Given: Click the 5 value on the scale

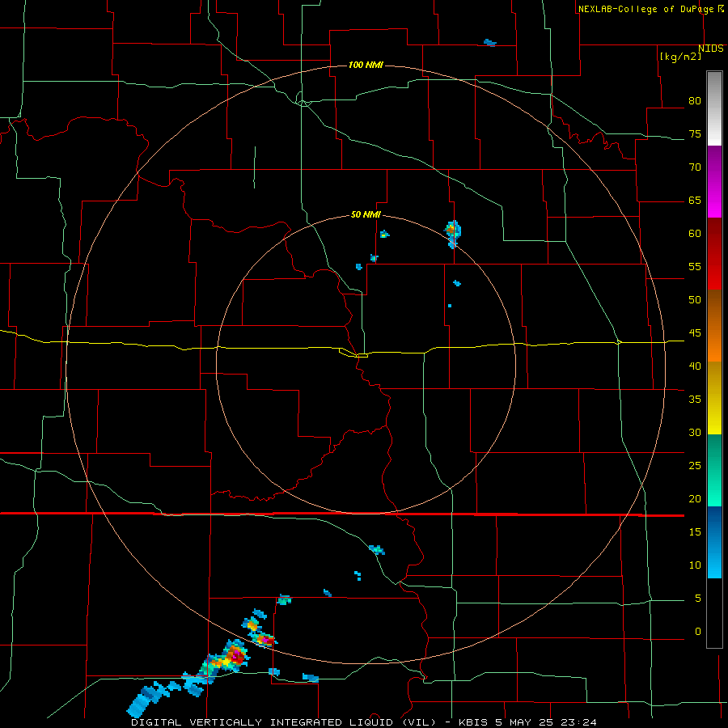Looking at the screenshot, I should [698, 599].
